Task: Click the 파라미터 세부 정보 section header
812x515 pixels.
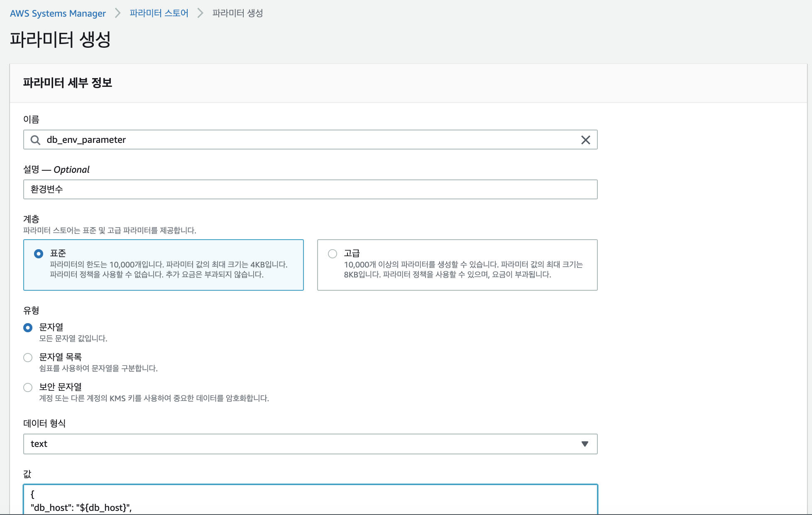Action: pyautogui.click(x=68, y=83)
